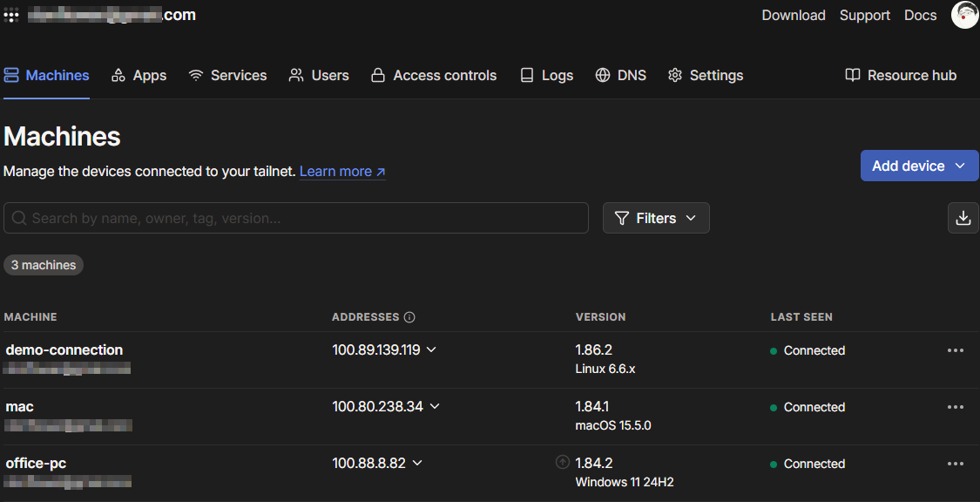Switch to the Access controls tab

tap(433, 76)
